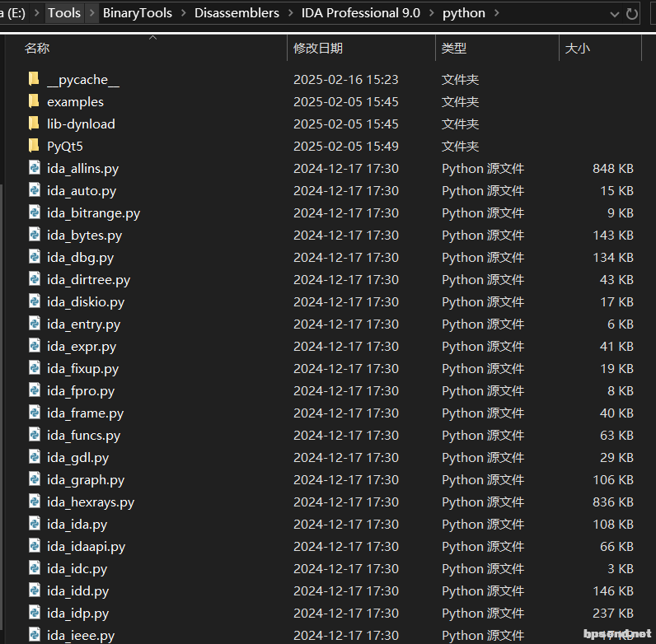Click the ida_funcs.py file icon
Image resolution: width=656 pixels, height=644 pixels.
coord(35,435)
